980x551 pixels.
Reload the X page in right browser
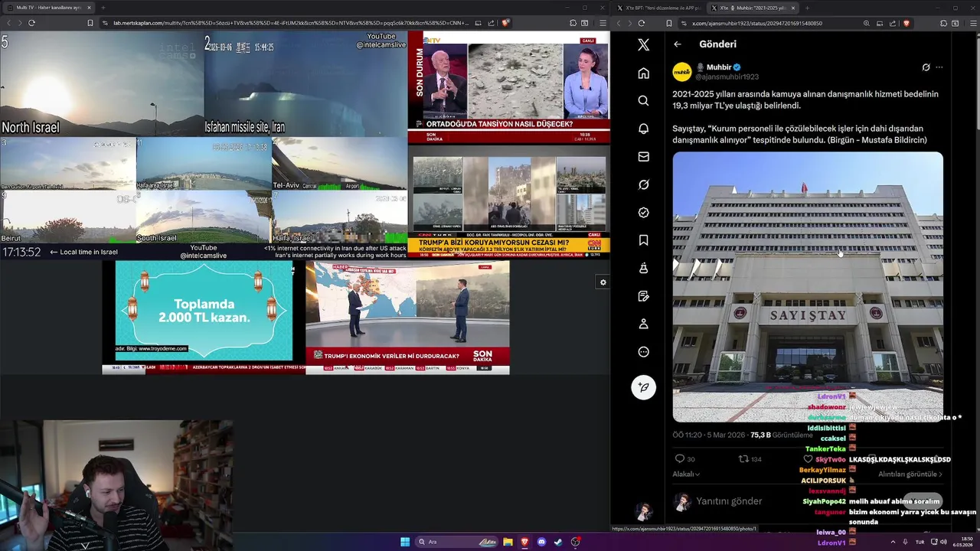(641, 23)
